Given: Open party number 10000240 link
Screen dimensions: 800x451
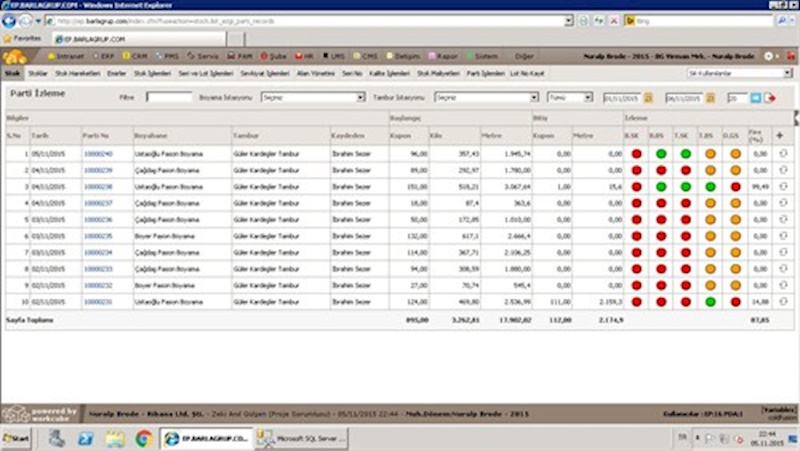Looking at the screenshot, I should pyautogui.click(x=97, y=154).
